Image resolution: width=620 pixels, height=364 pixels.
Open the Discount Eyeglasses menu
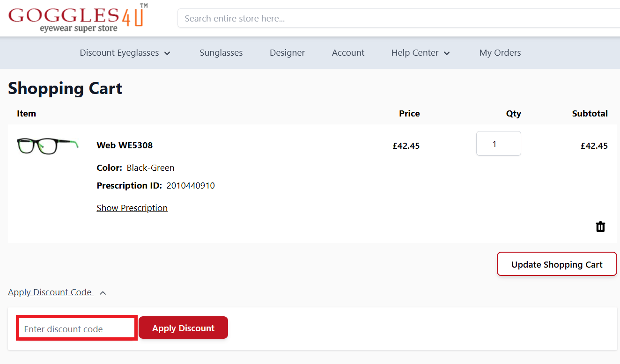(119, 53)
